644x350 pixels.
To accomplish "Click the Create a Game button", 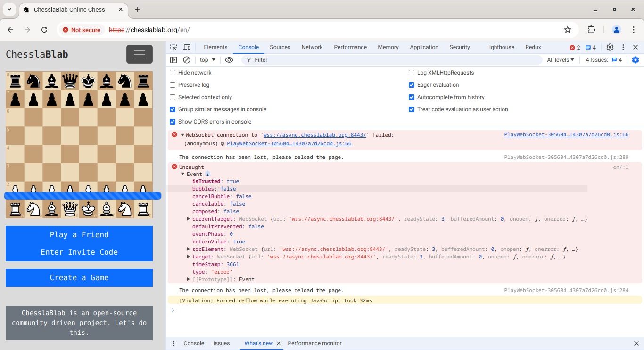I will pos(79,278).
